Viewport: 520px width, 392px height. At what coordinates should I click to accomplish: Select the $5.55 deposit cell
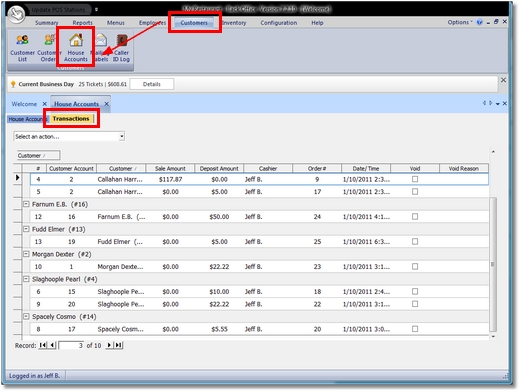pos(219,329)
